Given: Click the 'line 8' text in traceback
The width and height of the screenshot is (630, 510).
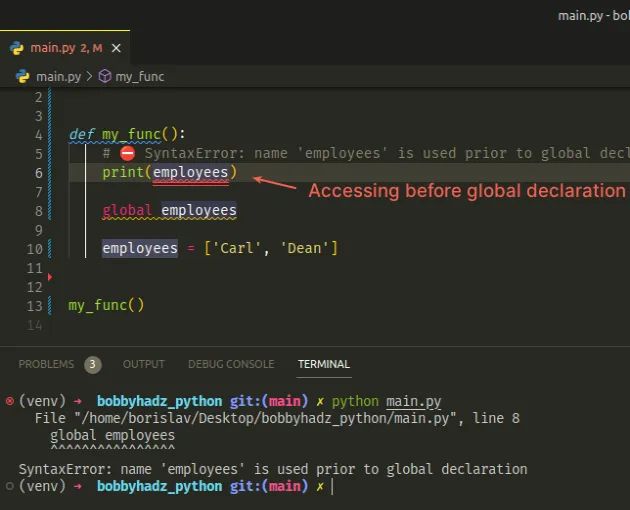Looking at the screenshot, I should 496,418.
